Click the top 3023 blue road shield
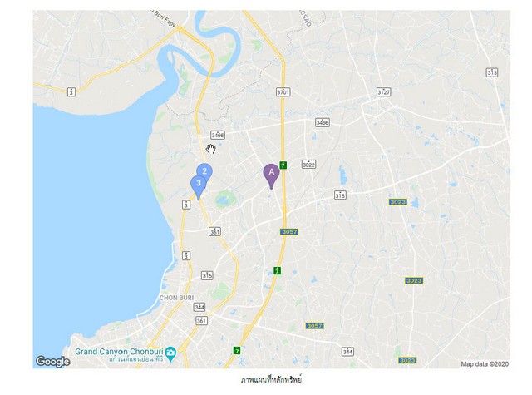532x395 pixels. pyautogui.click(x=397, y=202)
